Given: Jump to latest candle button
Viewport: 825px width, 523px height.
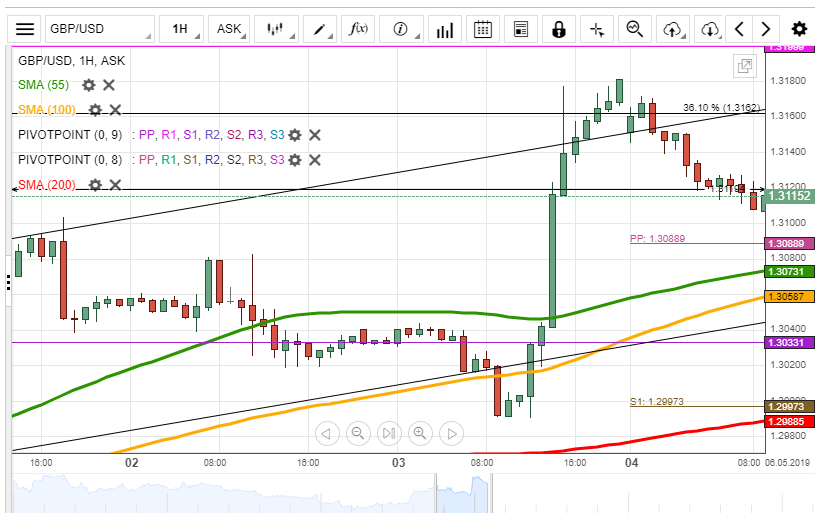Looking at the screenshot, I should 389,434.
